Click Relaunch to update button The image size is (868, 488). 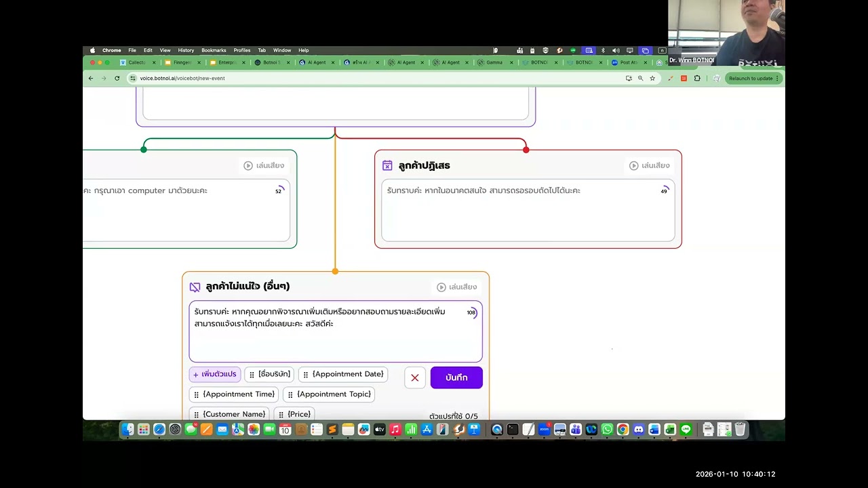point(753,78)
